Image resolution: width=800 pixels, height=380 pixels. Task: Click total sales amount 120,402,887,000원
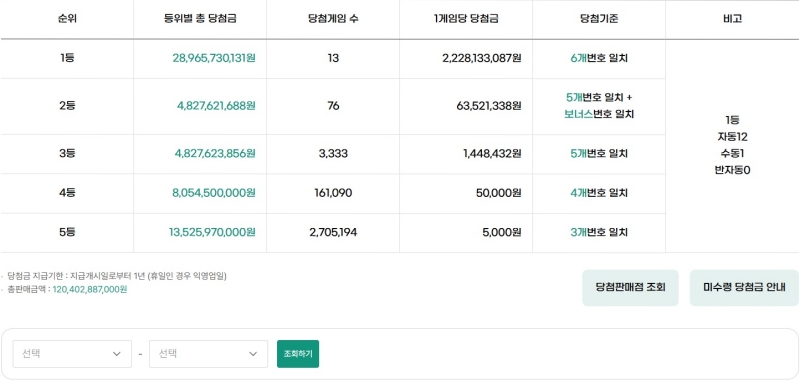point(90,289)
